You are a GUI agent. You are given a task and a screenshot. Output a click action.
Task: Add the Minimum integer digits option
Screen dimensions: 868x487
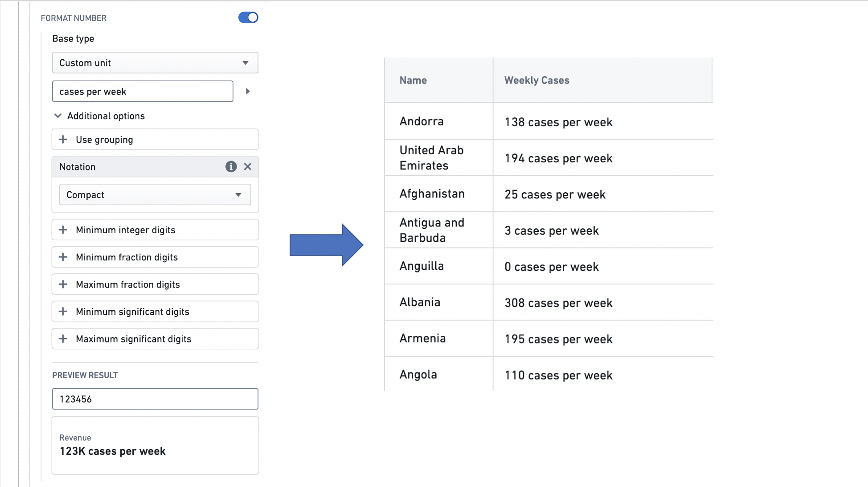click(x=155, y=230)
